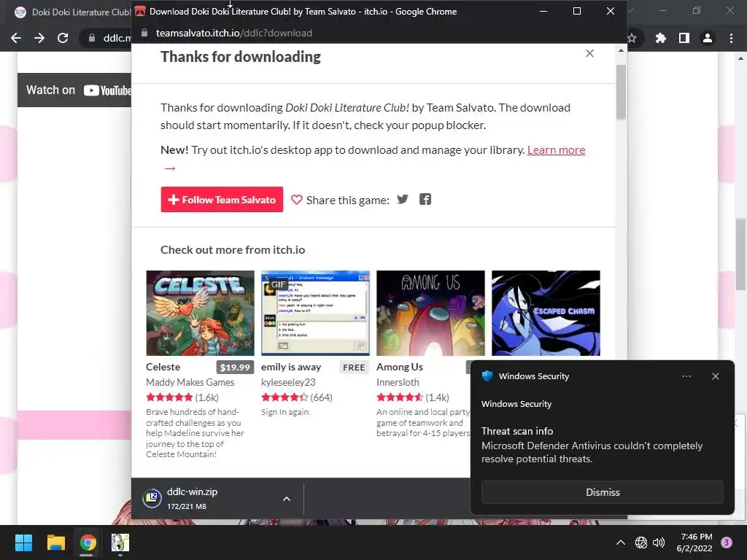Share the game on Facebook
The height and width of the screenshot is (560, 747).
[x=425, y=199]
